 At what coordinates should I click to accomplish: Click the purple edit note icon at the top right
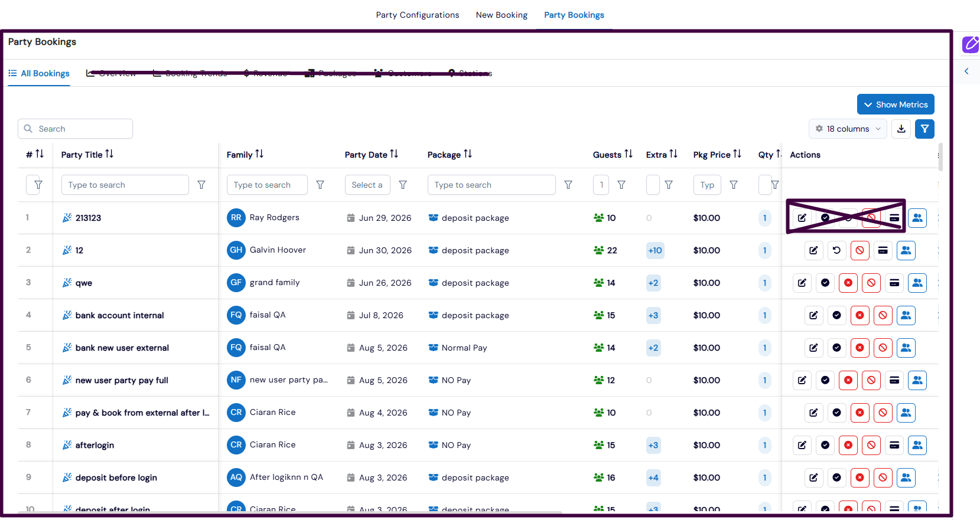(971, 44)
